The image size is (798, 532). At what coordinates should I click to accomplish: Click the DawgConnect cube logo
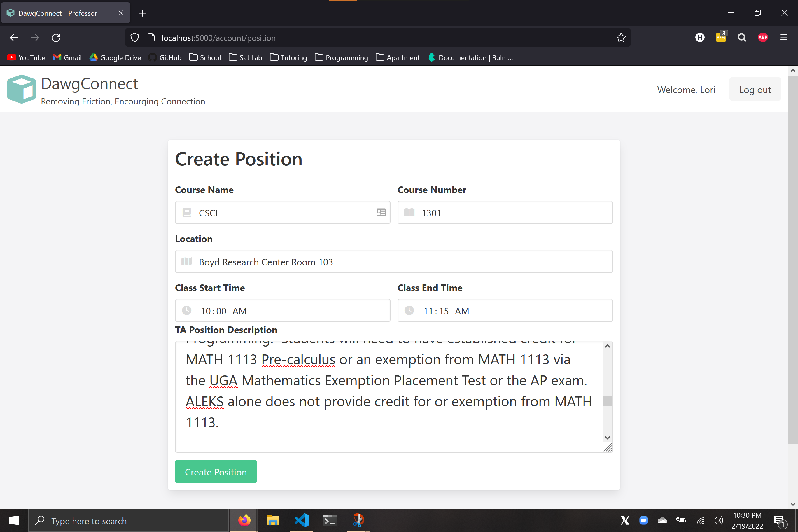click(21, 89)
